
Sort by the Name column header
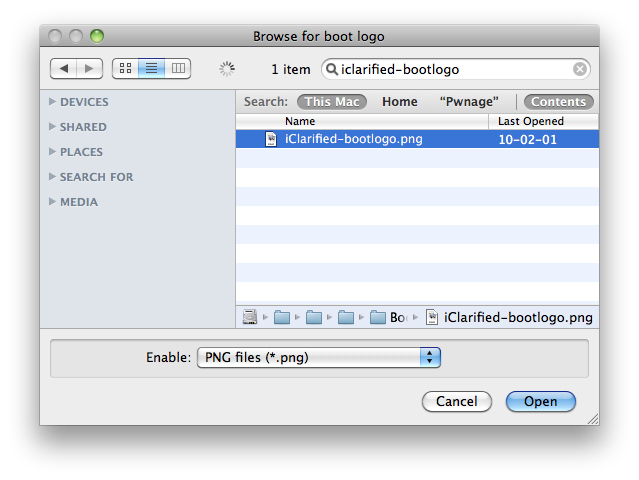pyautogui.click(x=362, y=121)
